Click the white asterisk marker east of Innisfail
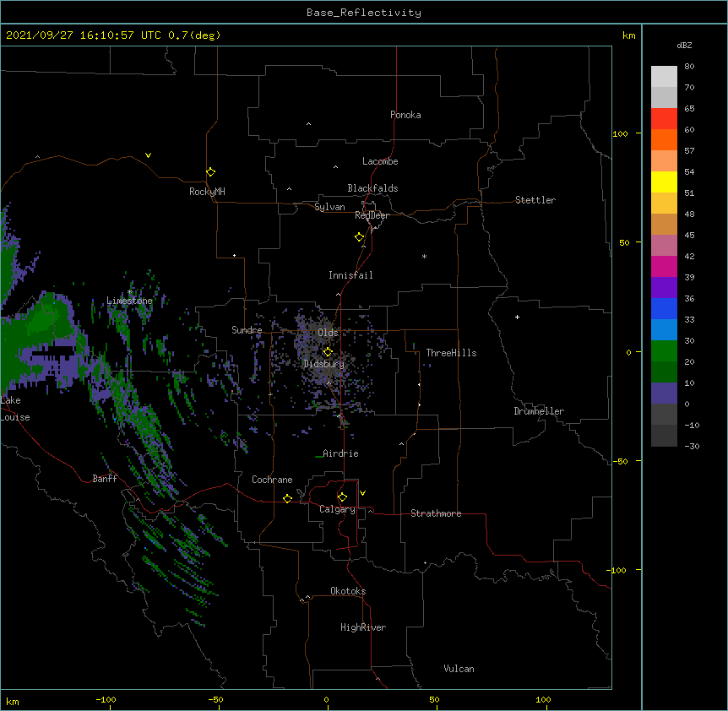This screenshot has height=711, width=728. [x=424, y=256]
